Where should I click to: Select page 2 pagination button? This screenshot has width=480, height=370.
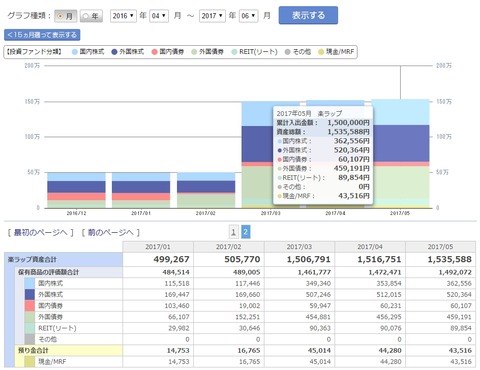pos(245,232)
